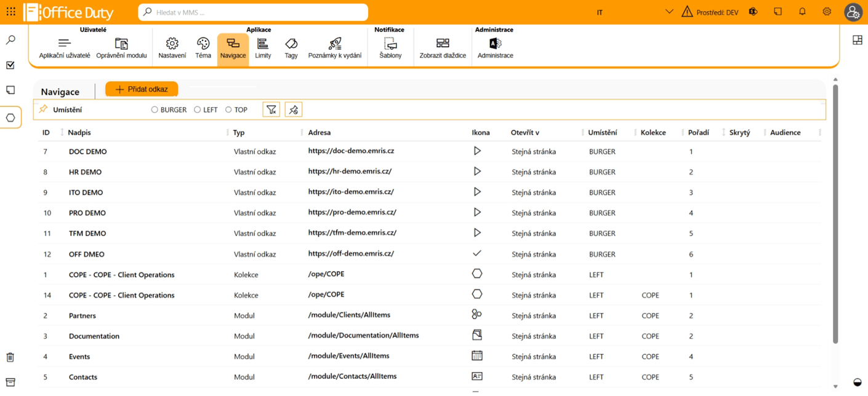
Task: Open Poznámky k vydání
Action: coord(335,48)
